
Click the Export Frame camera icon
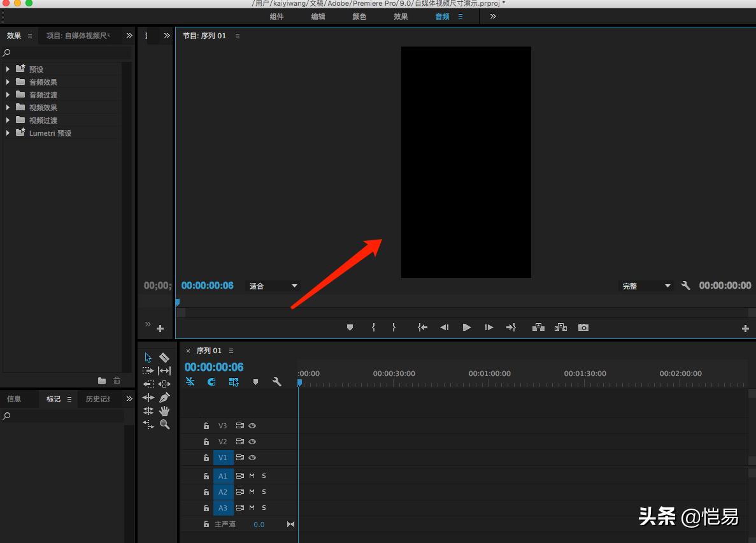[x=583, y=328]
